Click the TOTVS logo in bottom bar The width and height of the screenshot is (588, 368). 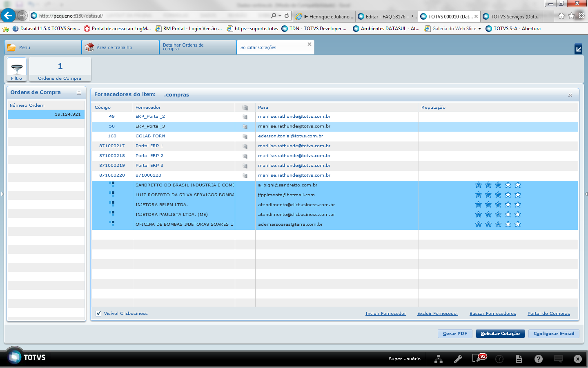[27, 357]
